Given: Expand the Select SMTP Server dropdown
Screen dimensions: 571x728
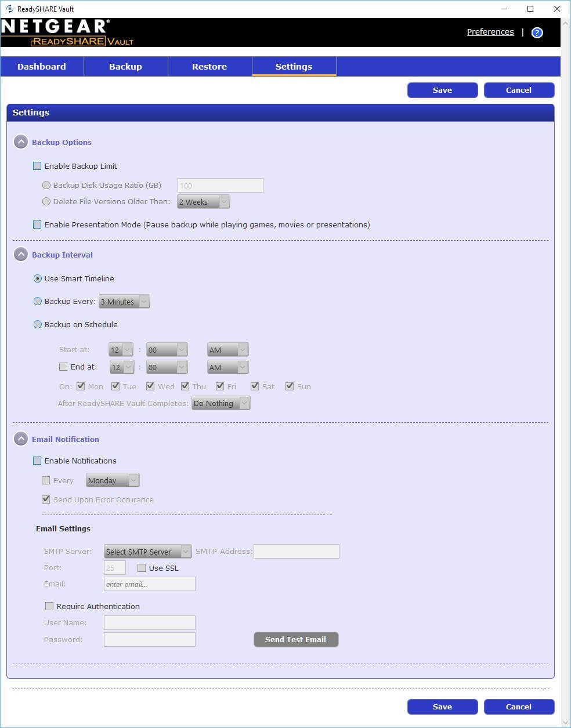Looking at the screenshot, I should click(147, 552).
